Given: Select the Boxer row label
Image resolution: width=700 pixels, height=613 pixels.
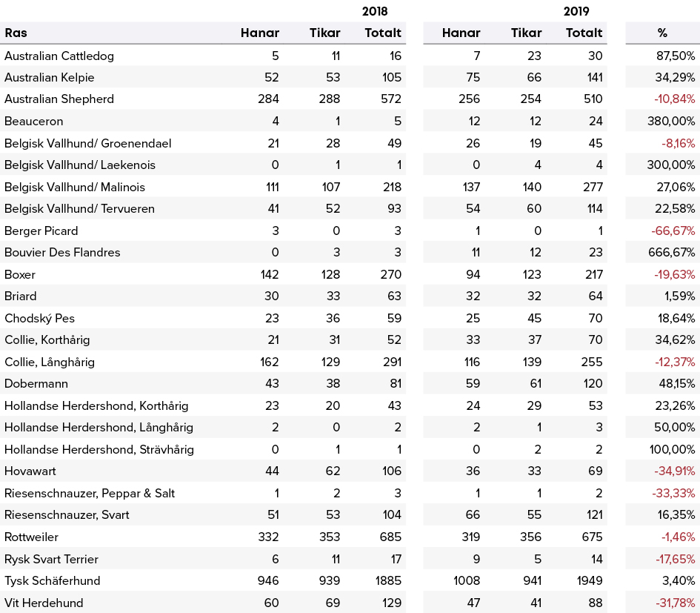Looking at the screenshot, I should pyautogui.click(x=20, y=274).
